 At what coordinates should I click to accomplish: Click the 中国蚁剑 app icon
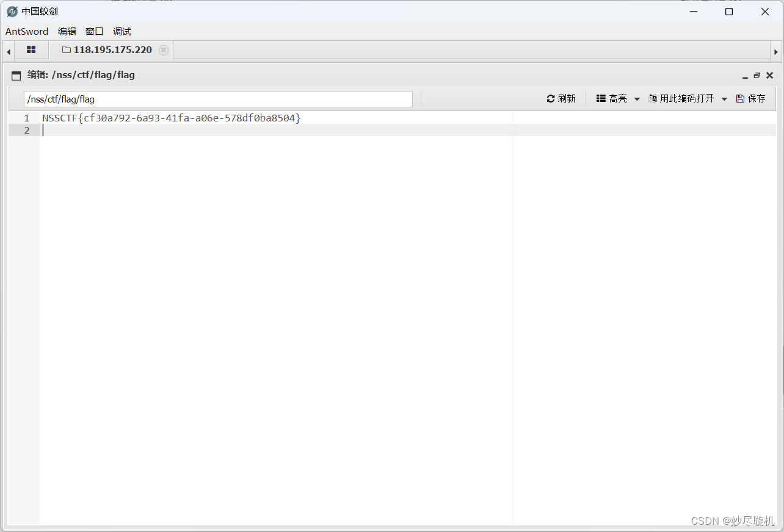tap(12, 12)
